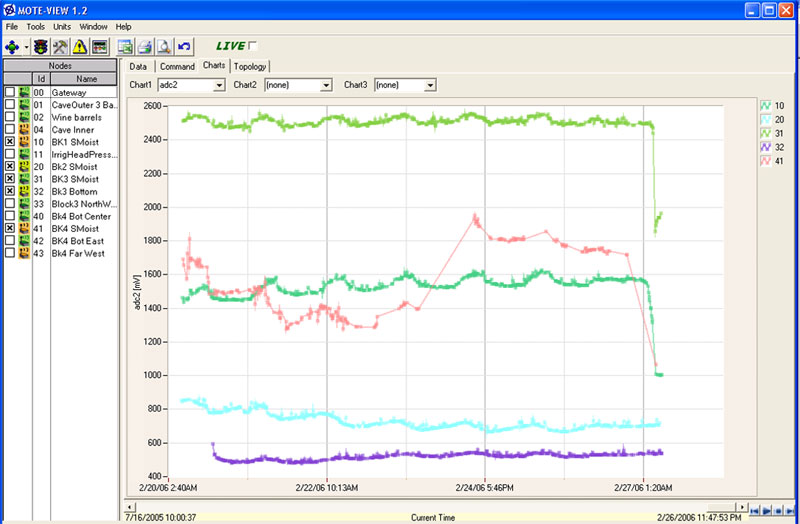Open the Units menu
Viewport: 800px width, 524px height.
63,25
